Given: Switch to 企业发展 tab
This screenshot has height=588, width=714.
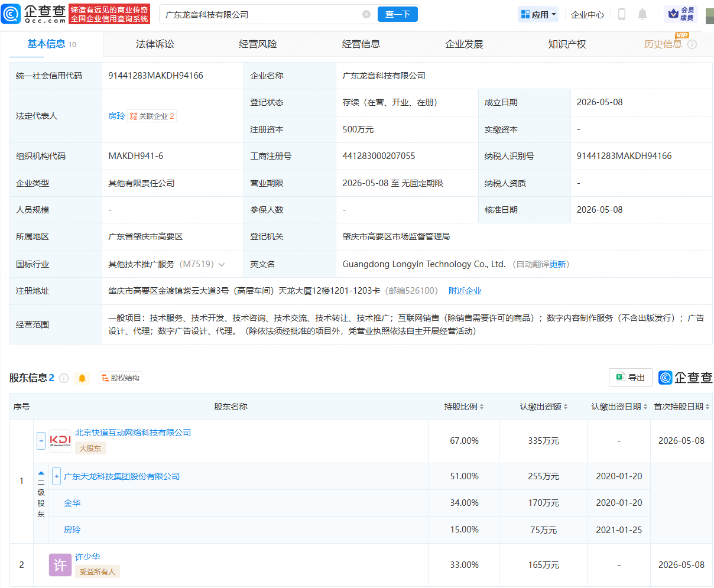Looking at the screenshot, I should [x=464, y=44].
